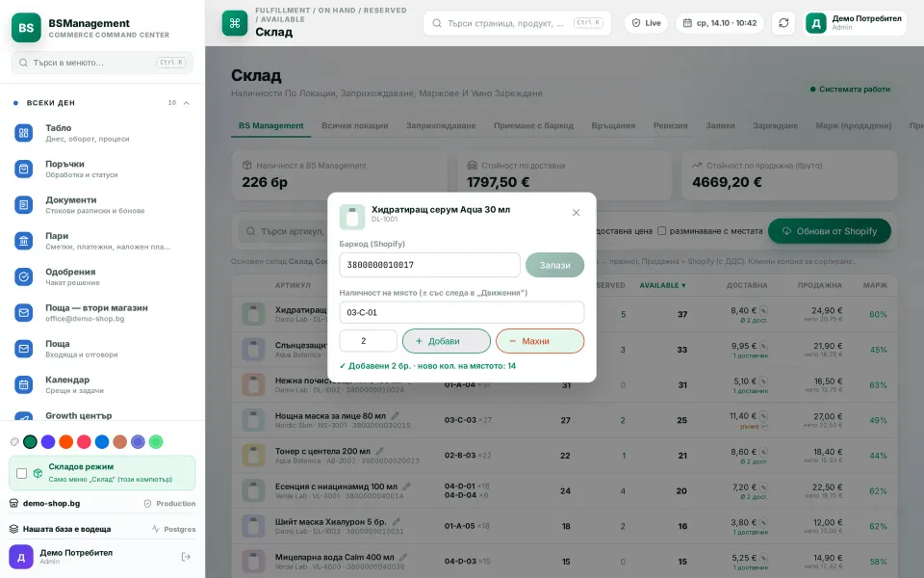
Task: Click the refresh icon in the top bar
Action: (783, 23)
